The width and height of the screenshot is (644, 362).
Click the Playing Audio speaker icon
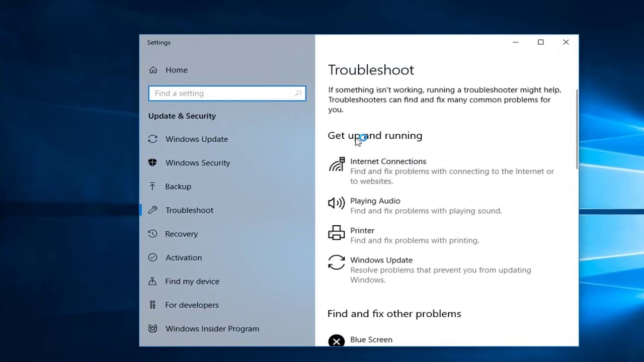click(337, 203)
